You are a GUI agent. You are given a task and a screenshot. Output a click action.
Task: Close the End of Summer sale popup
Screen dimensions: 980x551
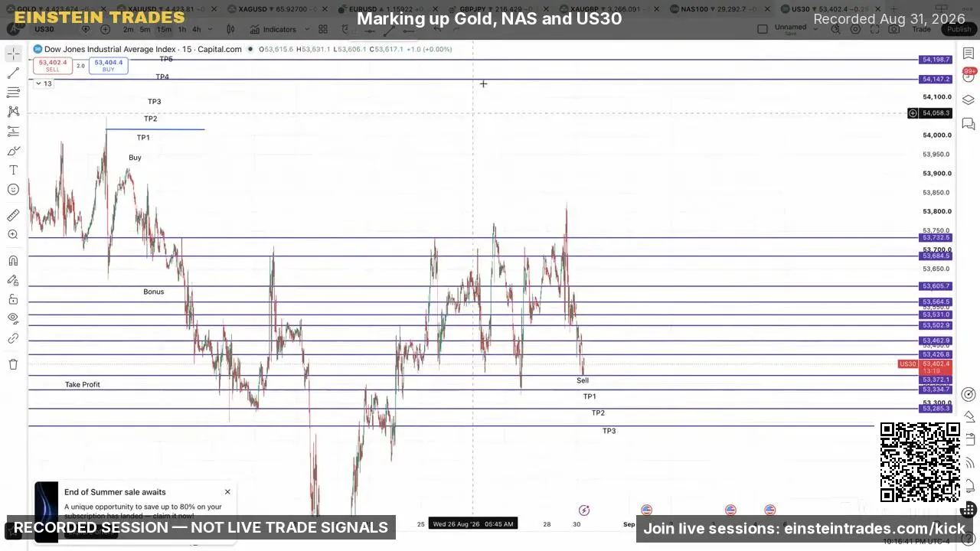pyautogui.click(x=227, y=492)
